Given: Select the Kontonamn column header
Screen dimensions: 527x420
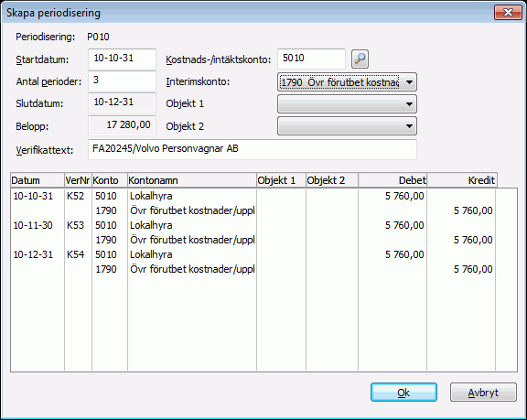Looking at the screenshot, I should pyautogui.click(x=192, y=180).
